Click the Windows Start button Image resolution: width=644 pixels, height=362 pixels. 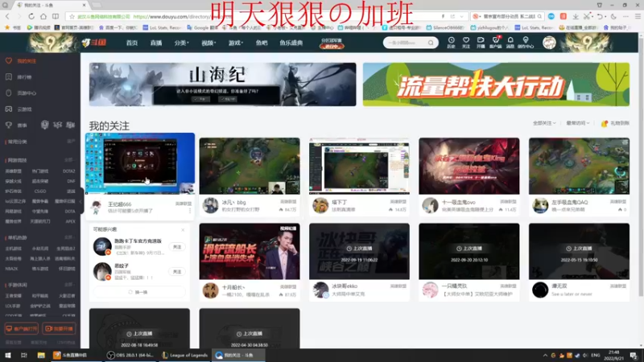pos(8,355)
